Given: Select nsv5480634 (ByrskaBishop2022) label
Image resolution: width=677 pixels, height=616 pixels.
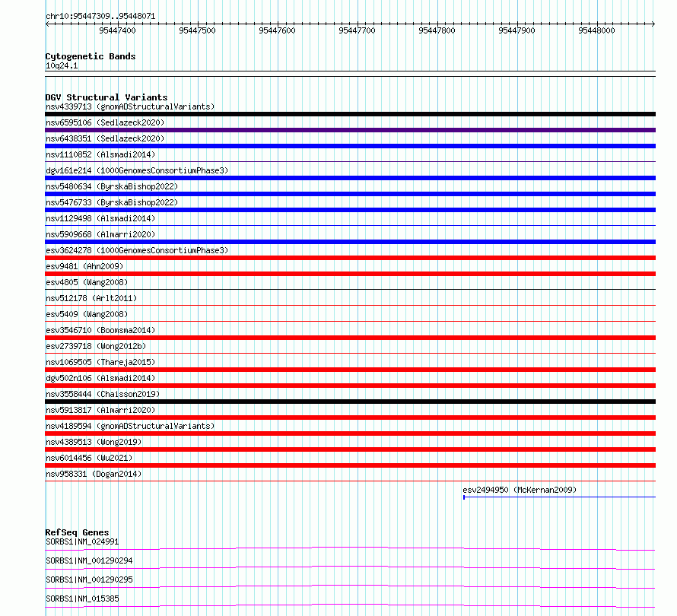Looking at the screenshot, I should [112, 186].
